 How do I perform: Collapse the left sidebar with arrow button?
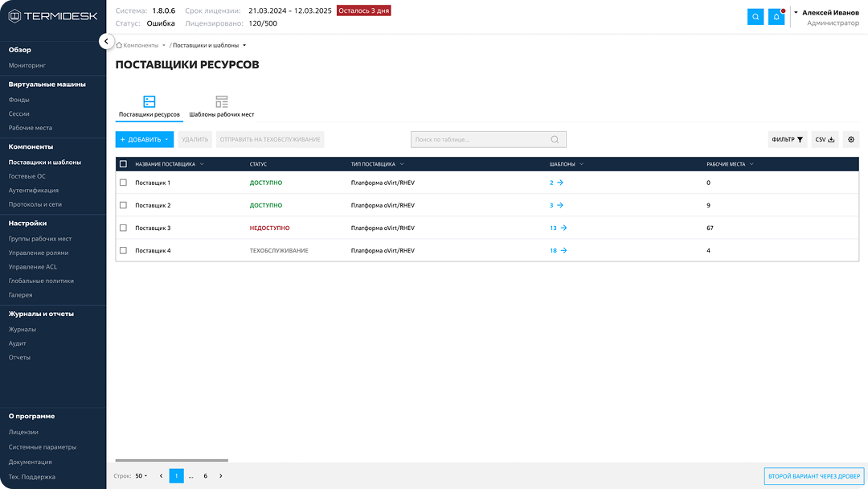[106, 41]
